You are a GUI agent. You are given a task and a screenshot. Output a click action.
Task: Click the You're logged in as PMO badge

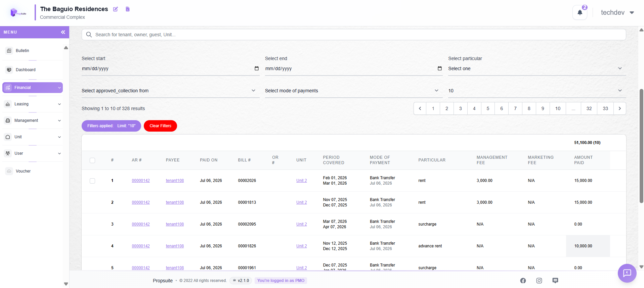[281, 281]
